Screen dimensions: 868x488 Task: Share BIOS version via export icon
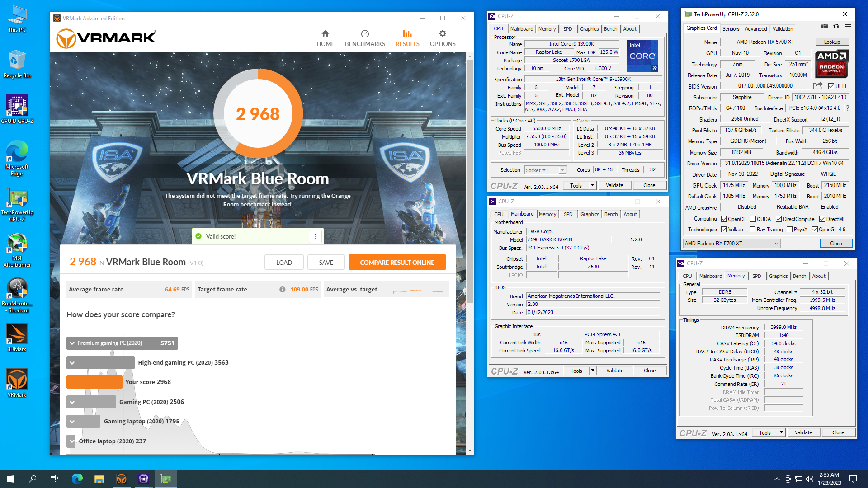[818, 86]
